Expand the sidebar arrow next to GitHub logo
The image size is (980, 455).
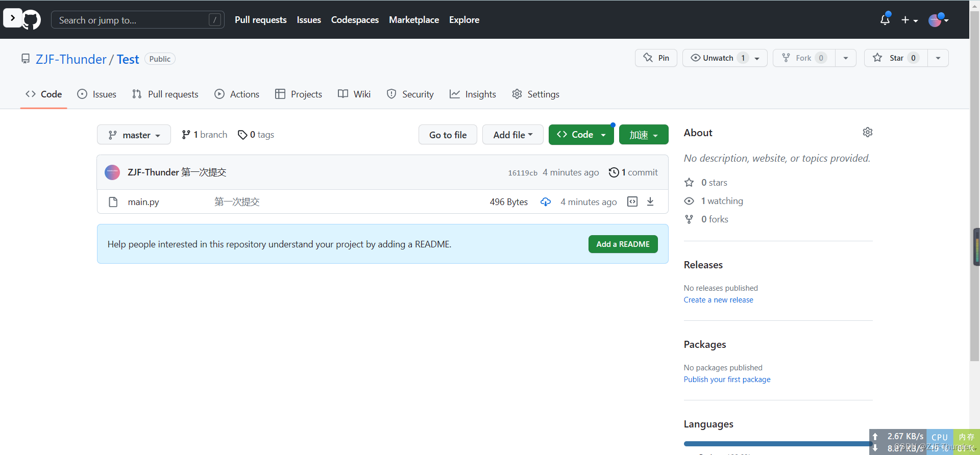13,18
